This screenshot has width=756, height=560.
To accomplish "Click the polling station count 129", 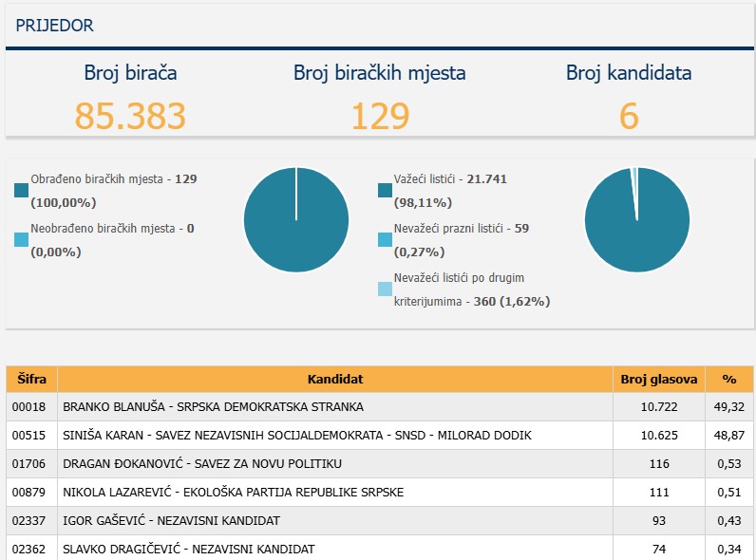I will point(379,116).
